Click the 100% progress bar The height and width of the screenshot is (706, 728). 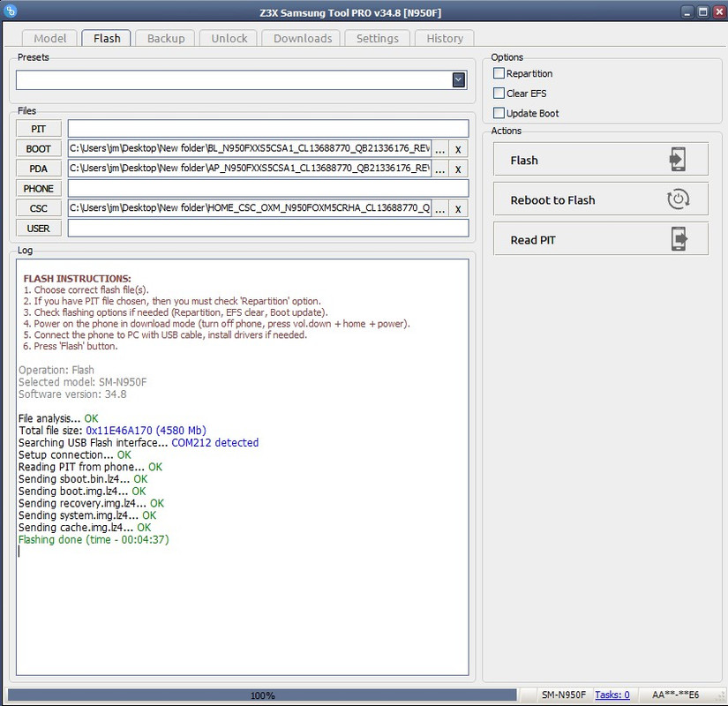tap(262, 695)
